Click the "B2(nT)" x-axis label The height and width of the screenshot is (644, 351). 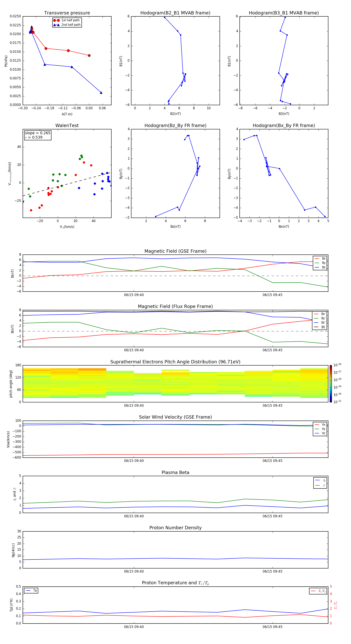175,114
